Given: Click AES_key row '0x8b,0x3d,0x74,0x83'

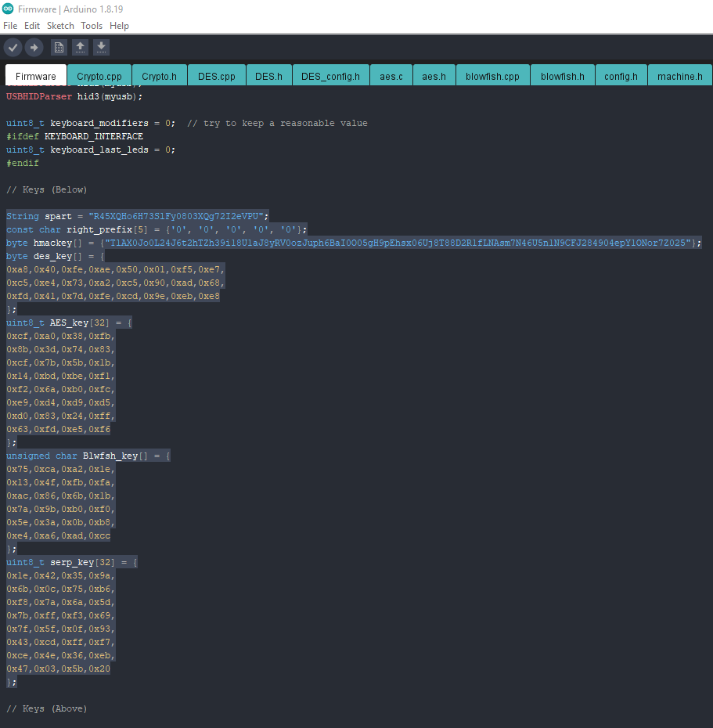Looking at the screenshot, I should pyautogui.click(x=60, y=350).
